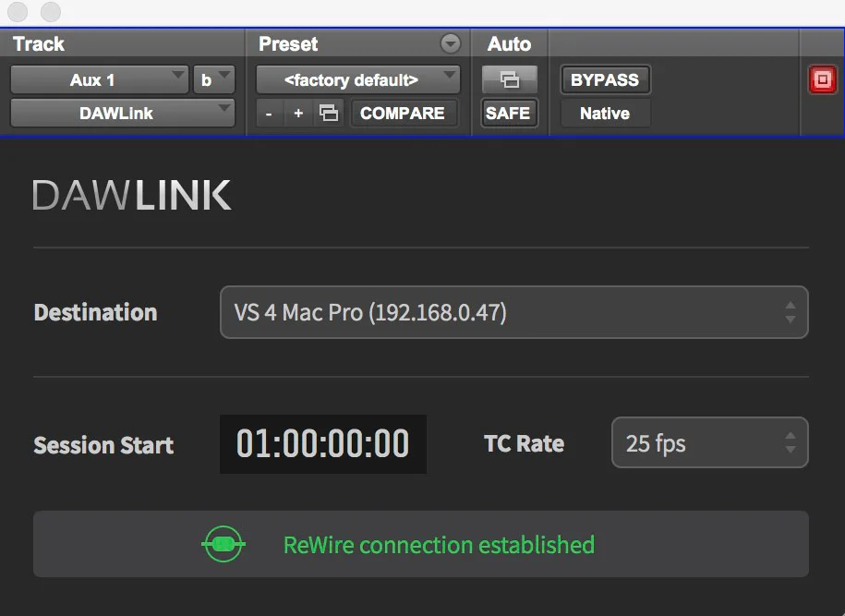Click the DAWLINK logo
Screen dimensions: 845x616
132,195
